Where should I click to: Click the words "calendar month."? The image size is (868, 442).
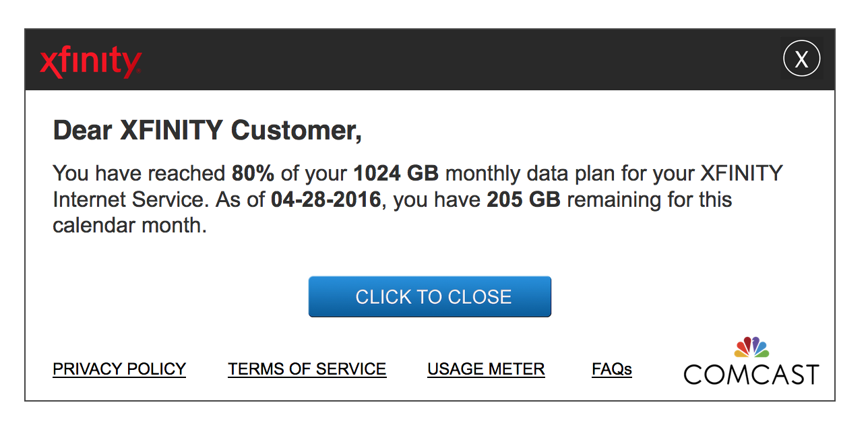point(129,226)
